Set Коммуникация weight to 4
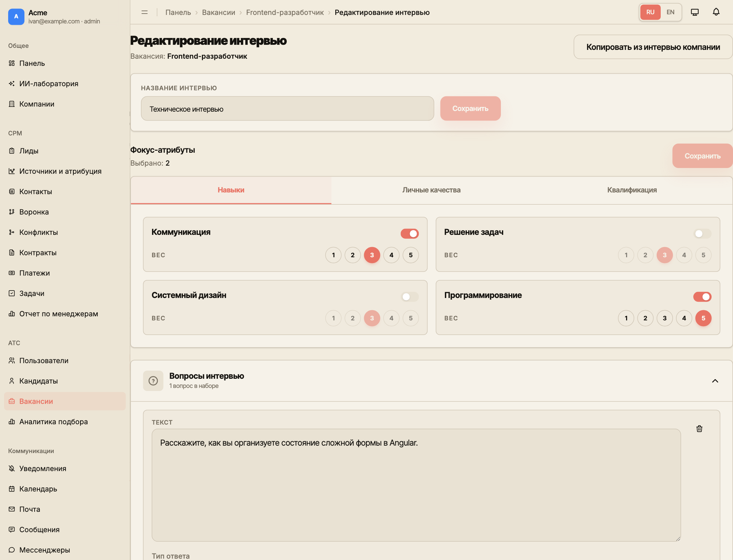Viewport: 733px width, 560px height. (391, 255)
